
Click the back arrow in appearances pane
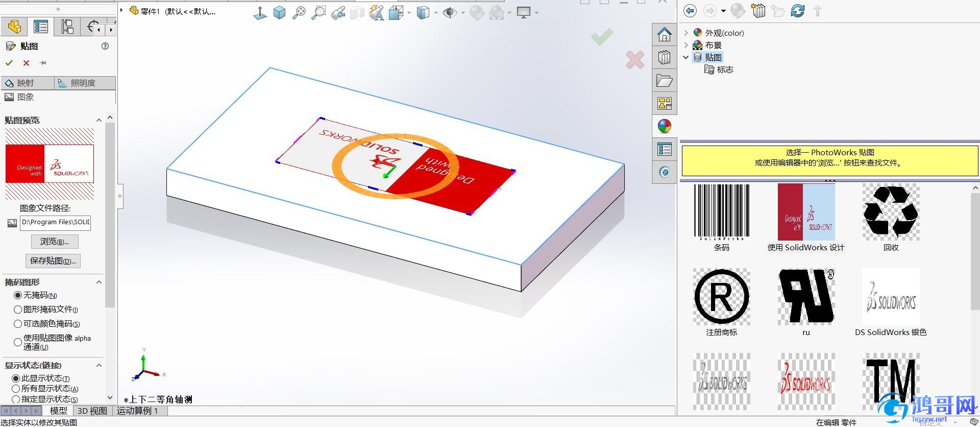[x=690, y=11]
